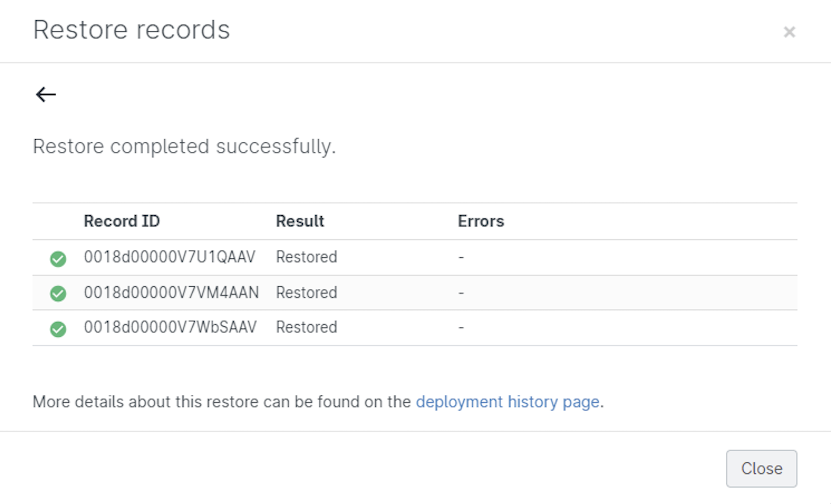Screen dimensions: 831x504
Task: Dismiss dialog with the X icon
Action: 789,32
